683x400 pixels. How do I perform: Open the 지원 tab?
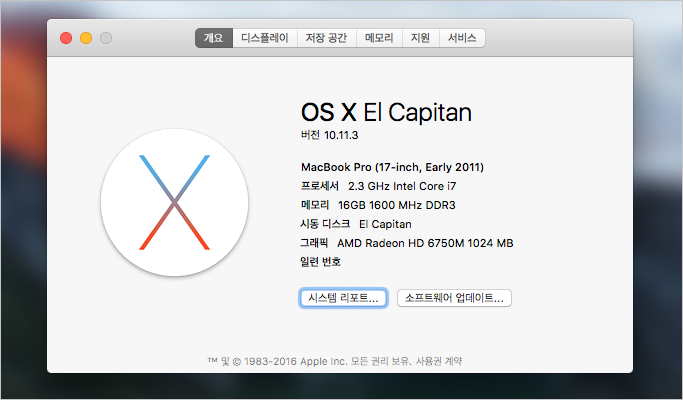coord(421,38)
